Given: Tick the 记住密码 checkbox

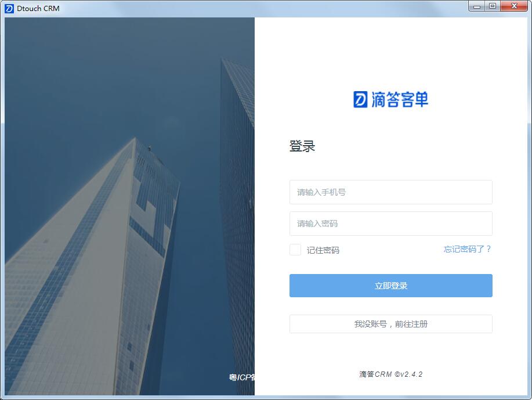Looking at the screenshot, I should point(295,250).
